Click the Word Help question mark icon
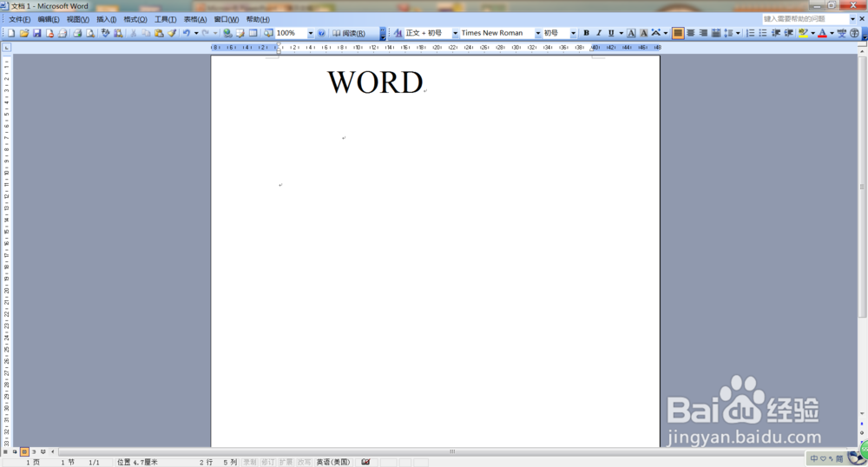The width and height of the screenshot is (868, 467). coord(321,33)
